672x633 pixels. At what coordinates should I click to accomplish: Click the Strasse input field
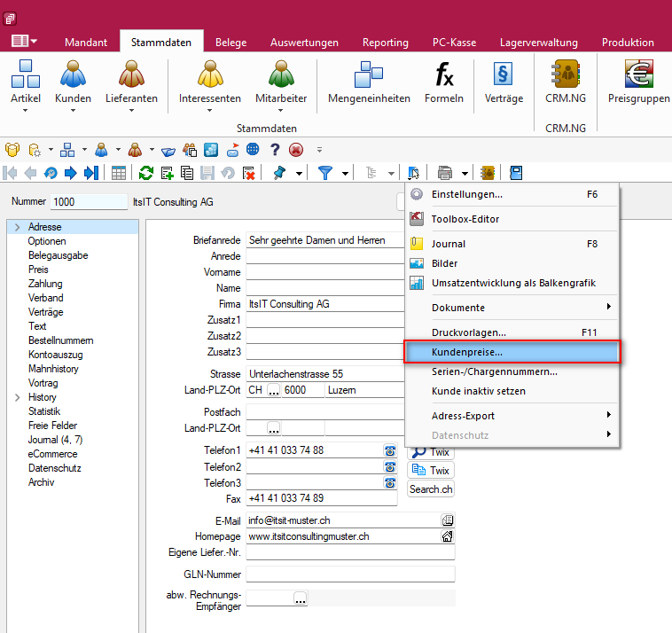pyautogui.click(x=325, y=374)
